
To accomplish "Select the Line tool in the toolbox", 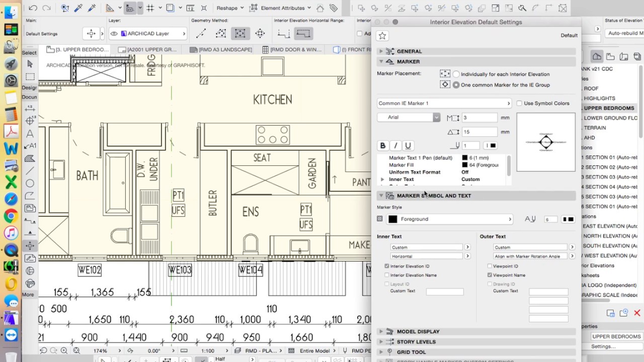I will (x=30, y=171).
